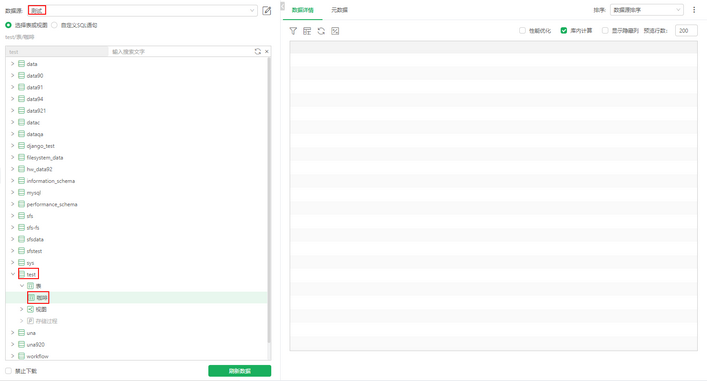Click the preview row count field
This screenshot has width=707, height=381.
[686, 31]
